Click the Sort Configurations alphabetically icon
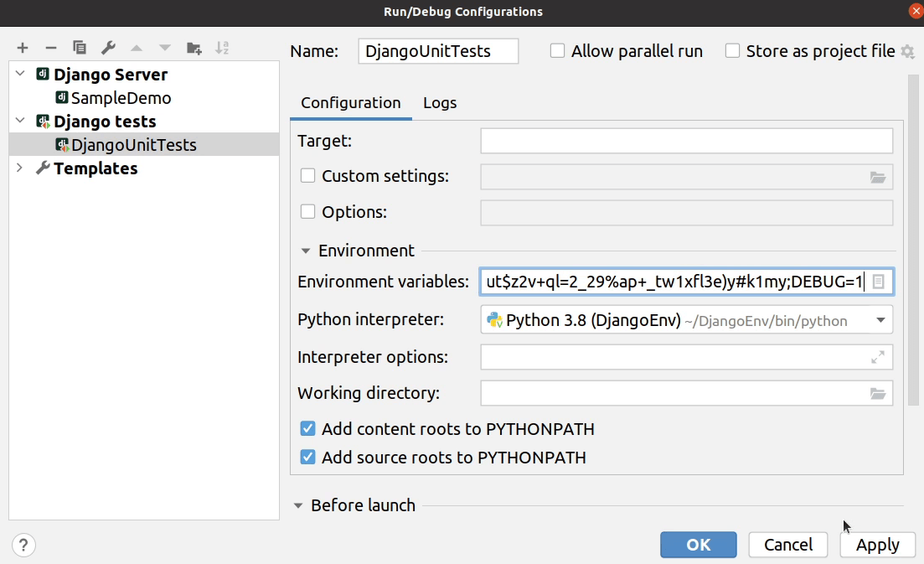The height and width of the screenshot is (564, 924). [x=222, y=49]
